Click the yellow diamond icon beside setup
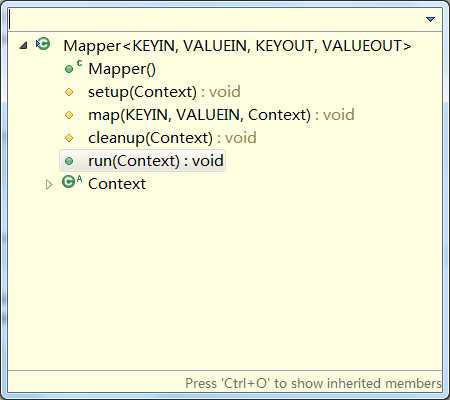The width and height of the screenshot is (450, 400). point(69,92)
